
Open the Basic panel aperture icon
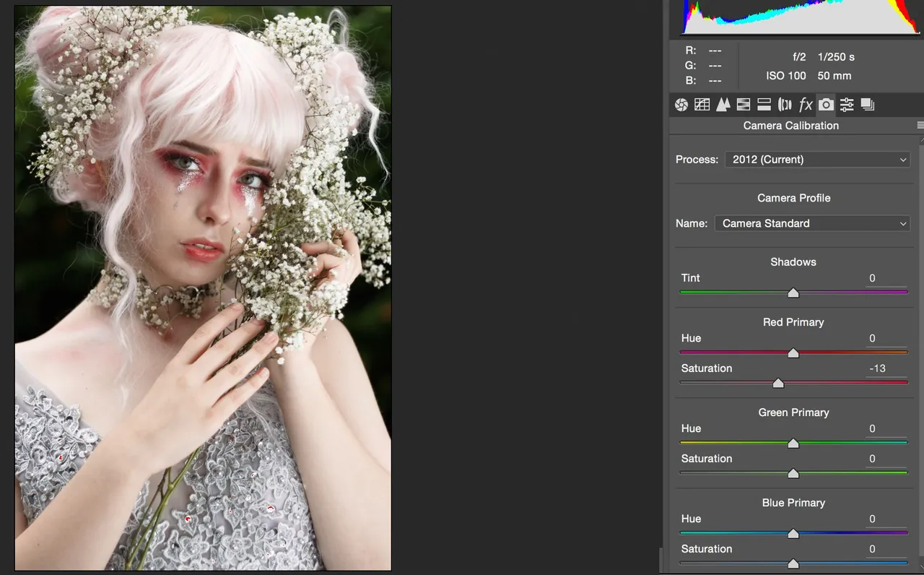pos(681,105)
